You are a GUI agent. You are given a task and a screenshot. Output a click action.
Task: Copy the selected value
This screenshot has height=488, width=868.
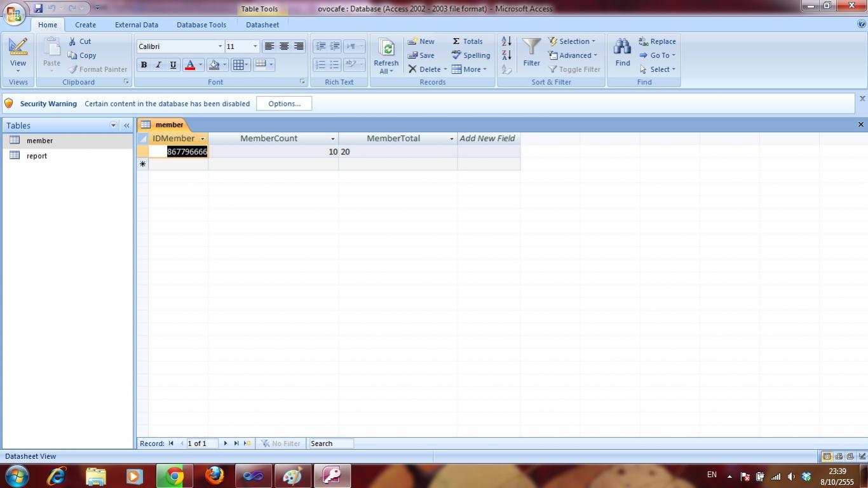(82, 55)
